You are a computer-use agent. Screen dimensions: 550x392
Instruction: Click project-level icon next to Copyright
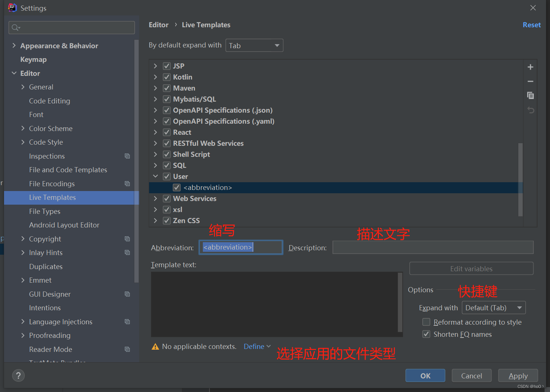pyautogui.click(x=127, y=239)
